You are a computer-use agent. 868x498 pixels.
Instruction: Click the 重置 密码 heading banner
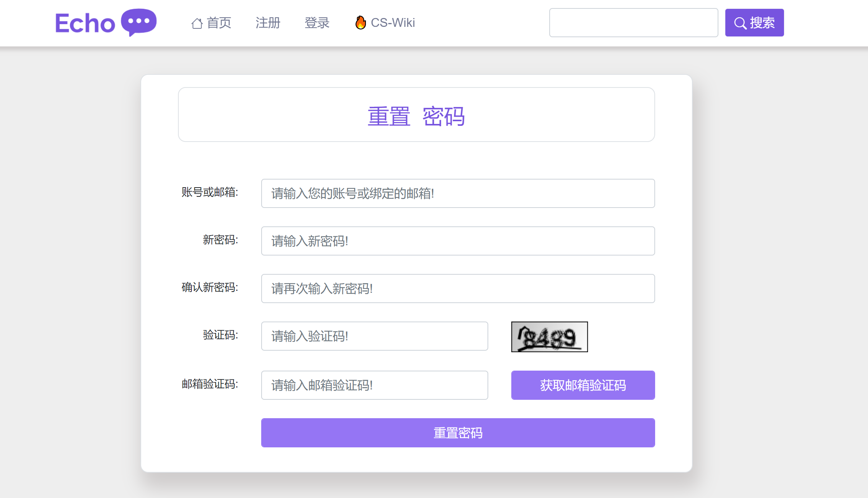click(416, 115)
